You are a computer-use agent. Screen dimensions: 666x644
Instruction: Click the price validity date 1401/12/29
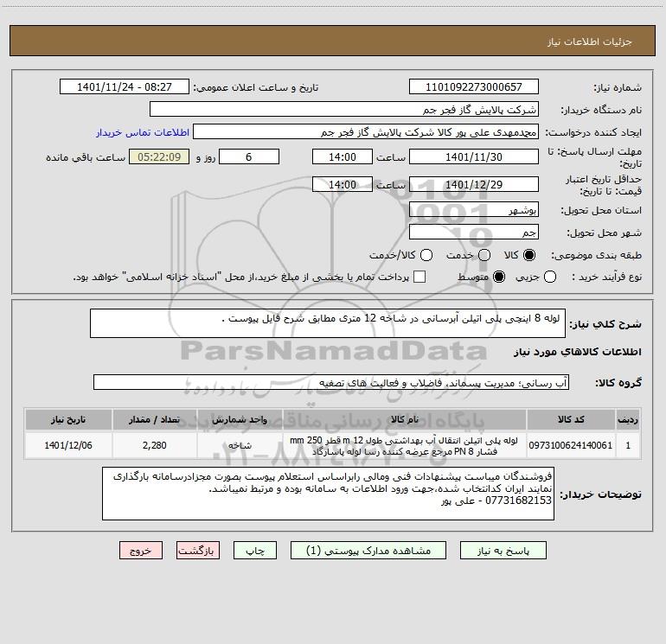click(474, 184)
